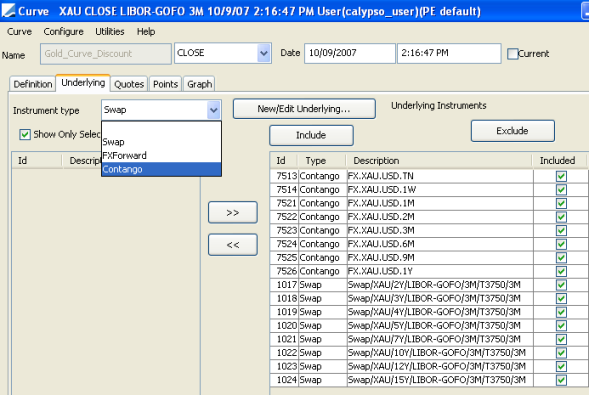Viewport: 589px width, 395px height.
Task: Click the Id header in left table
Action: (x=36, y=161)
